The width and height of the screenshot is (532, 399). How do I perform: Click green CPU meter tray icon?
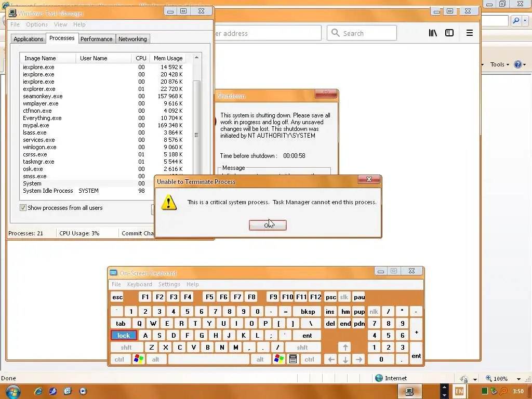click(x=485, y=391)
